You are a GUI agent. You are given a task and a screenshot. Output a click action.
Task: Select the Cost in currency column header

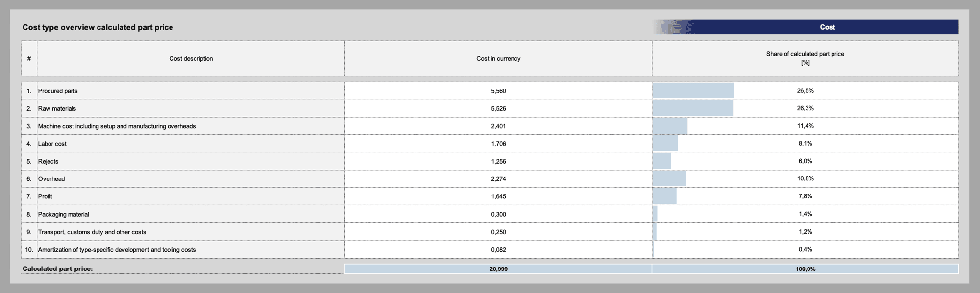[x=498, y=59]
